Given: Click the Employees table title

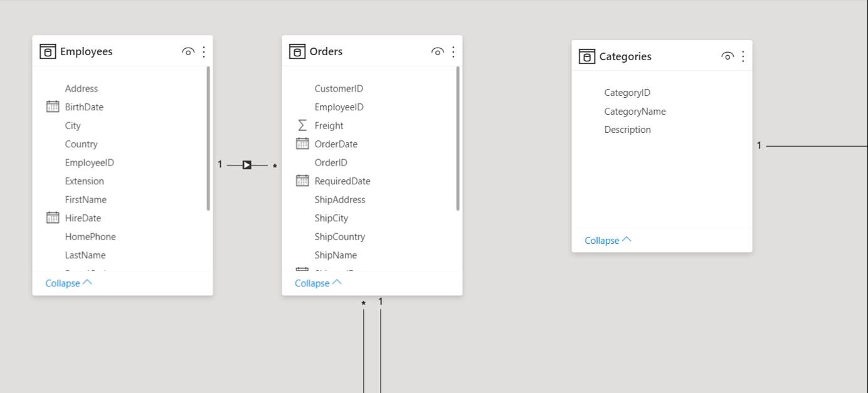Looking at the screenshot, I should (x=87, y=51).
